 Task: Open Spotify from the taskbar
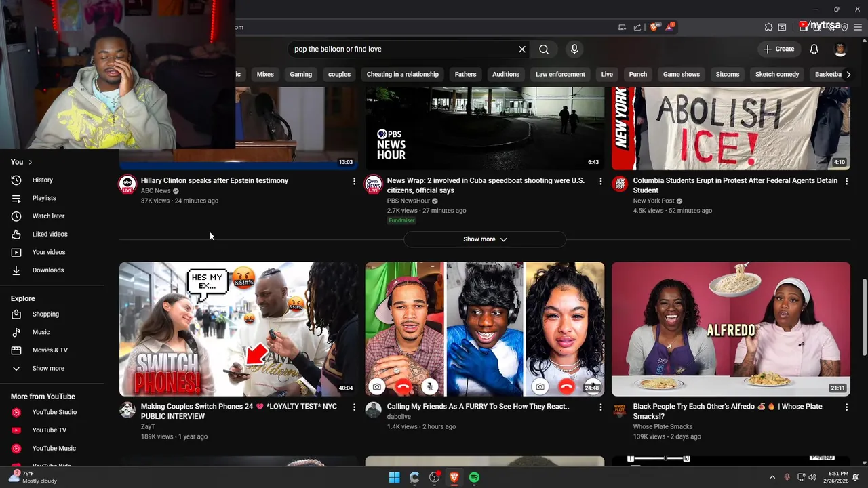click(474, 477)
